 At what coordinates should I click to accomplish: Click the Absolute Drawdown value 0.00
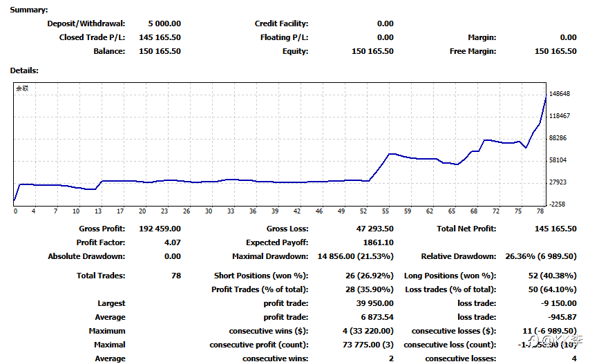coord(172,256)
